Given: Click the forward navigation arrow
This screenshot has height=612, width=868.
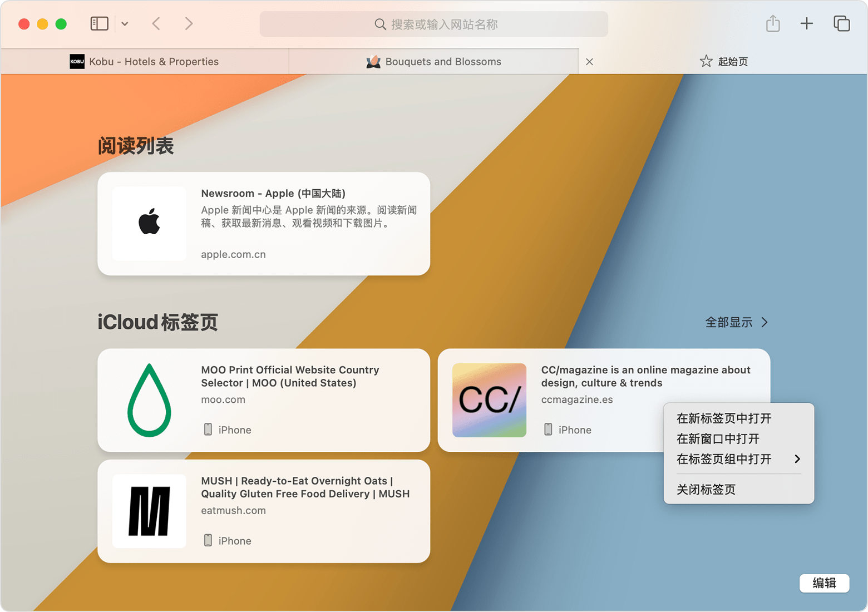Looking at the screenshot, I should tap(189, 23).
